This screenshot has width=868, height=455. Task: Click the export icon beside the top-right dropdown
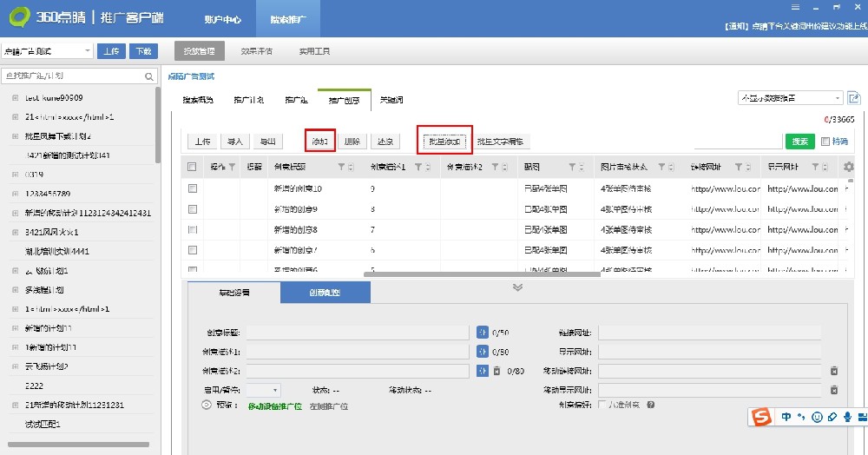click(x=853, y=98)
